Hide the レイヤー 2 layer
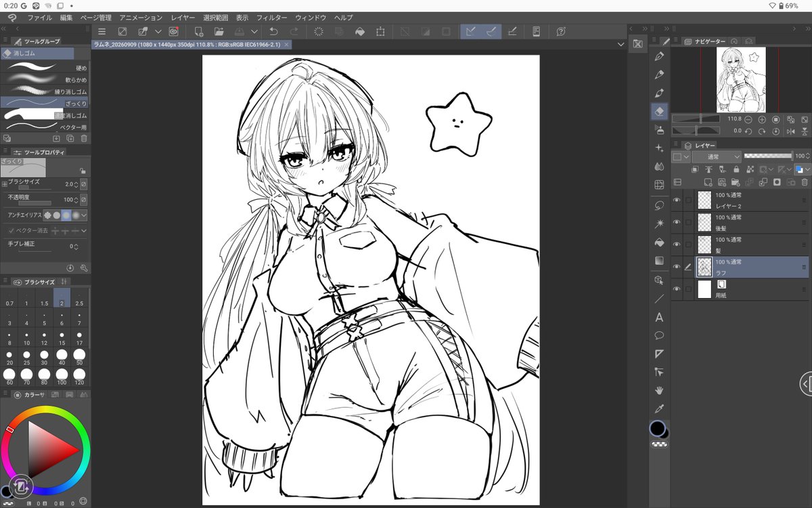 pyautogui.click(x=677, y=200)
